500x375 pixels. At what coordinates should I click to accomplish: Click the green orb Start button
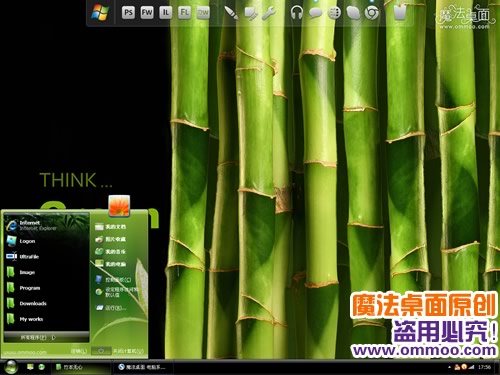pos(11,367)
